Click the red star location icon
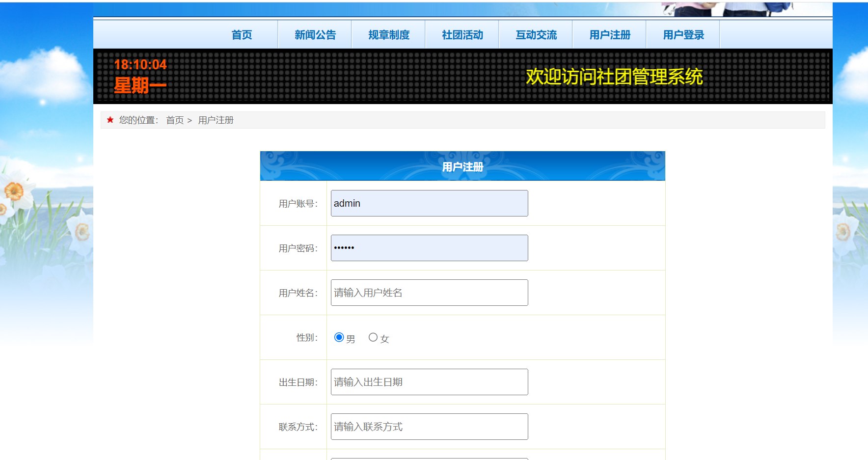The width and height of the screenshot is (868, 460). [110, 120]
